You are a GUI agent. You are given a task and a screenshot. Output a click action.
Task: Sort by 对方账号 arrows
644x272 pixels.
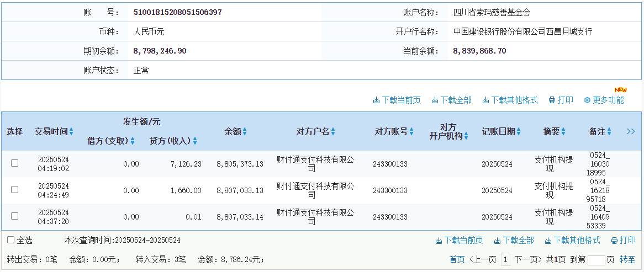pos(411,132)
